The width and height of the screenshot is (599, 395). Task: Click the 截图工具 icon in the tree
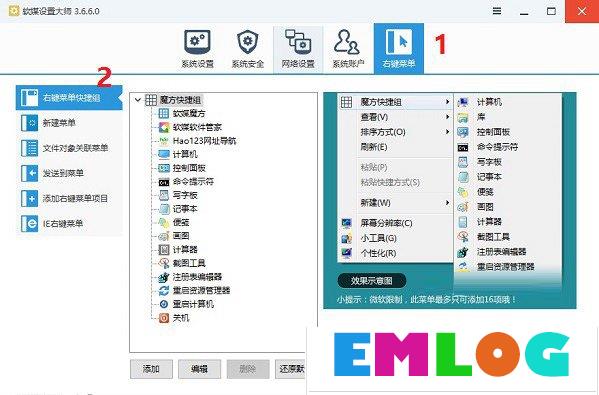(x=164, y=263)
